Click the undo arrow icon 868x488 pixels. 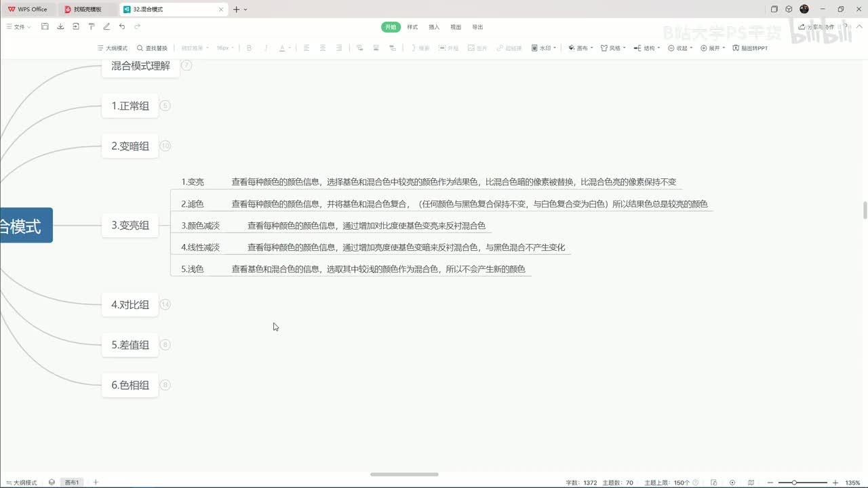click(x=122, y=26)
